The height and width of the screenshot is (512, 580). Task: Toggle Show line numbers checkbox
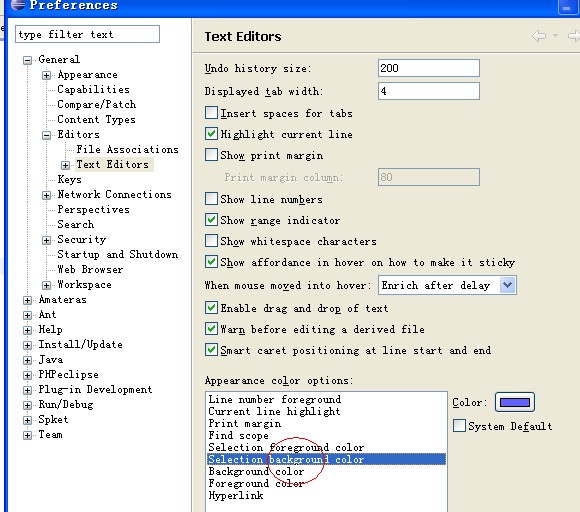[x=212, y=198]
